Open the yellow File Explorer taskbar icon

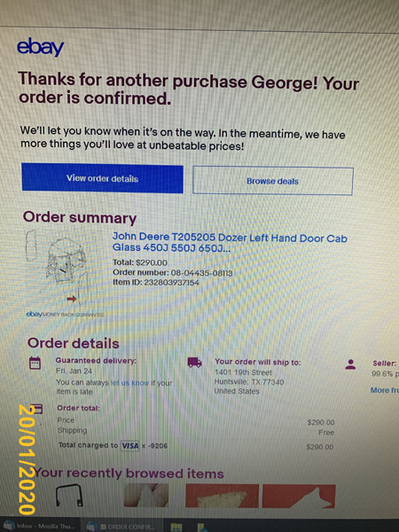[x=176, y=527]
